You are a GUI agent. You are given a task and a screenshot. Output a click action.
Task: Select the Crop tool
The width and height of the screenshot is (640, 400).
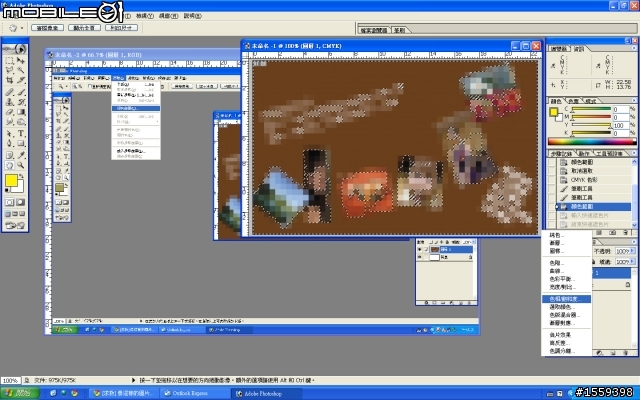pyautogui.click(x=9, y=80)
